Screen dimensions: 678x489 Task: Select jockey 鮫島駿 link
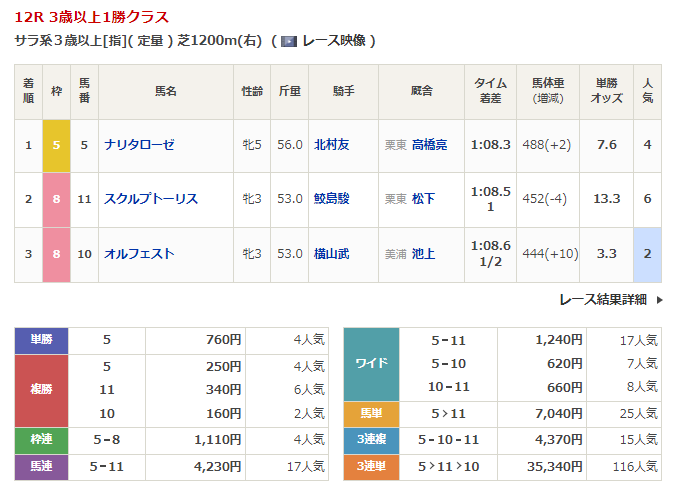(332, 199)
